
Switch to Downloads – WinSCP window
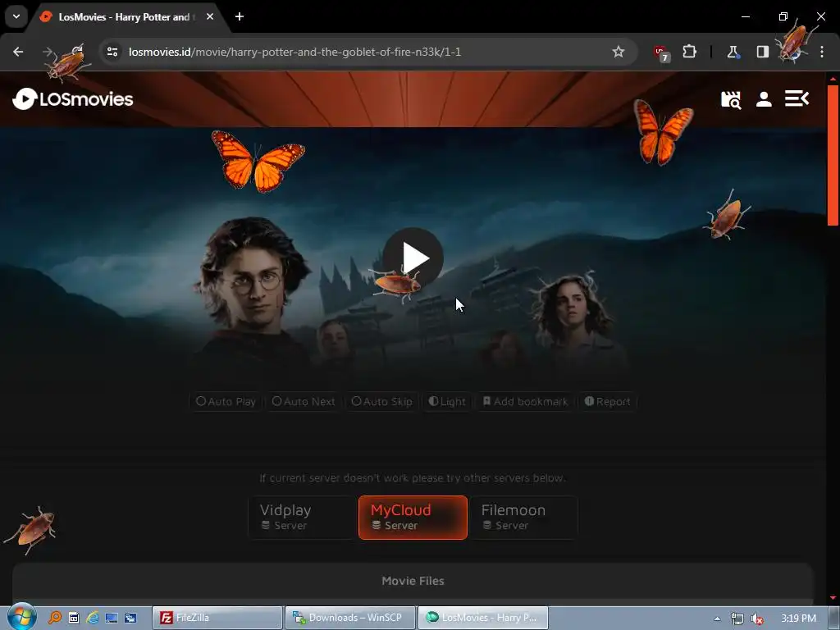pyautogui.click(x=350, y=618)
